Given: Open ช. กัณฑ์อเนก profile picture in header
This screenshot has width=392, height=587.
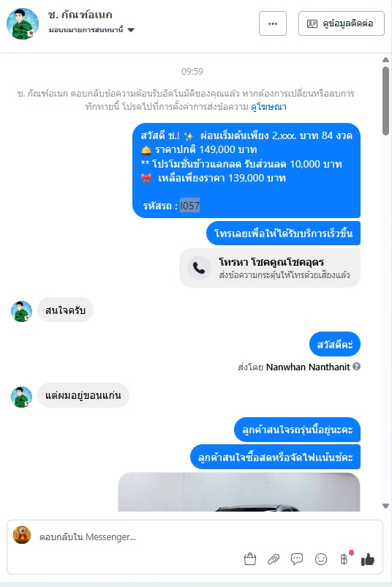Looking at the screenshot, I should pos(23,23).
